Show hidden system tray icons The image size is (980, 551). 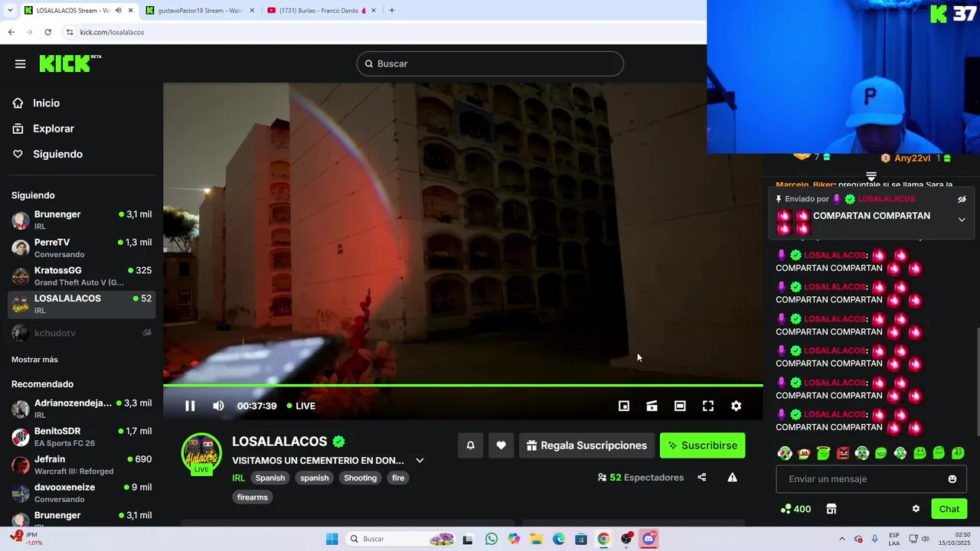842,539
